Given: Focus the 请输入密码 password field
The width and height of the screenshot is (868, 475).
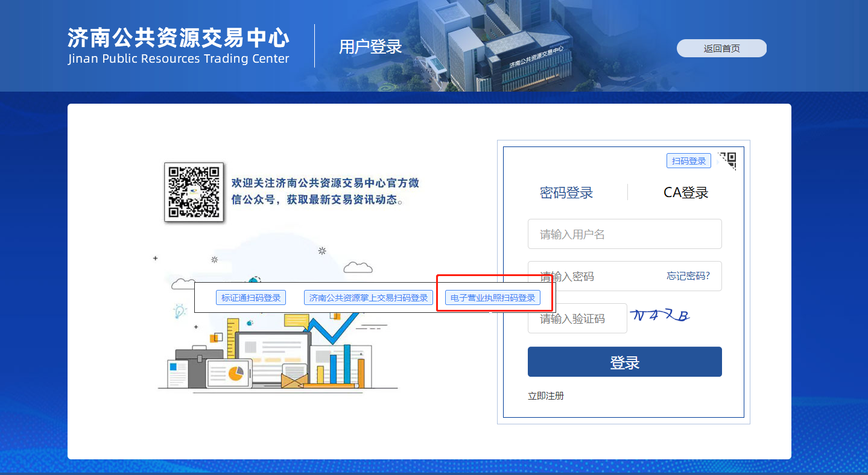Looking at the screenshot, I should (624, 276).
